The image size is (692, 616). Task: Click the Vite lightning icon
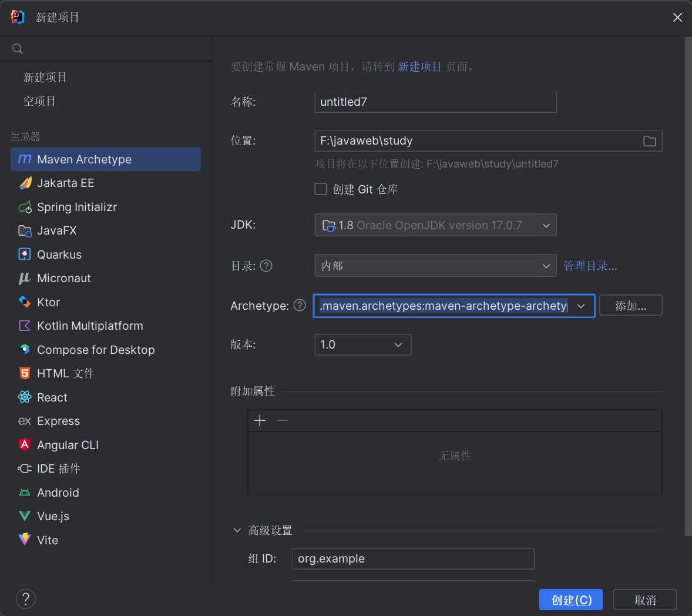(x=25, y=540)
